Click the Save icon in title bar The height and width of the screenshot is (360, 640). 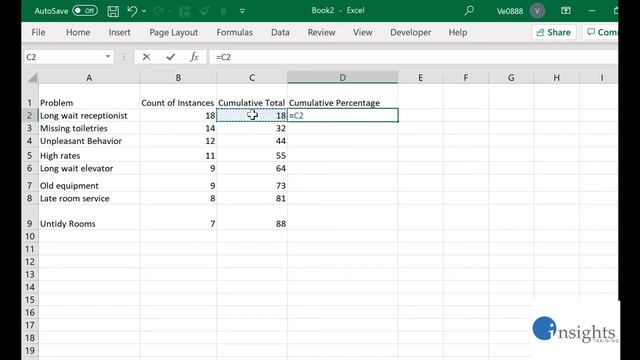coord(113,11)
